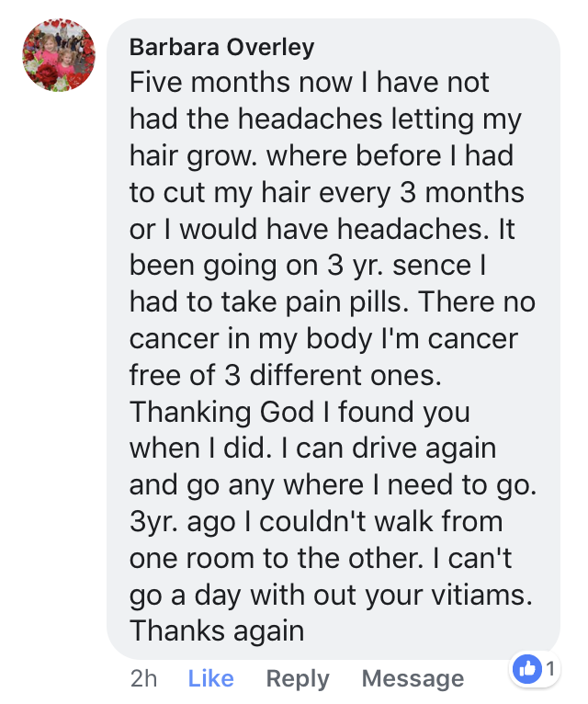The height and width of the screenshot is (704, 588).
Task: Reply to Barbara Overley's comment
Action: click(298, 678)
